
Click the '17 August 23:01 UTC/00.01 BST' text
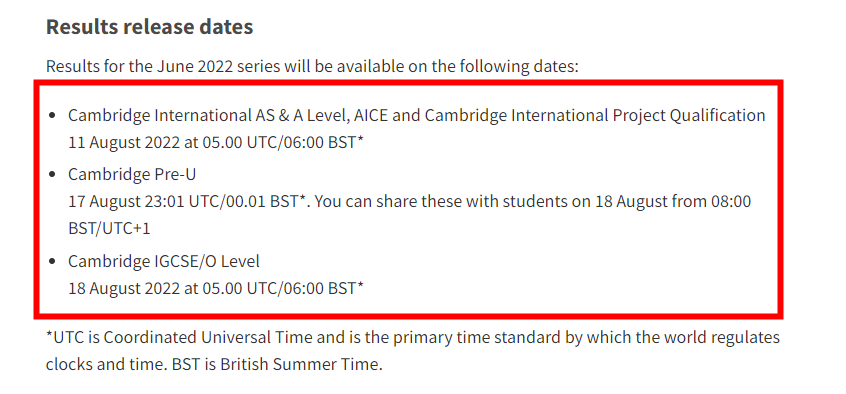[187, 201]
